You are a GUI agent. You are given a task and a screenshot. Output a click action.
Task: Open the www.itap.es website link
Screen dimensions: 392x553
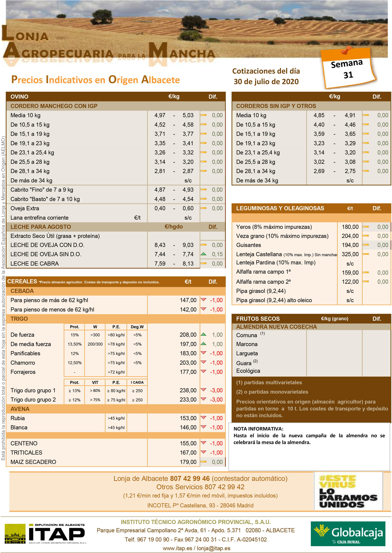tap(177, 548)
